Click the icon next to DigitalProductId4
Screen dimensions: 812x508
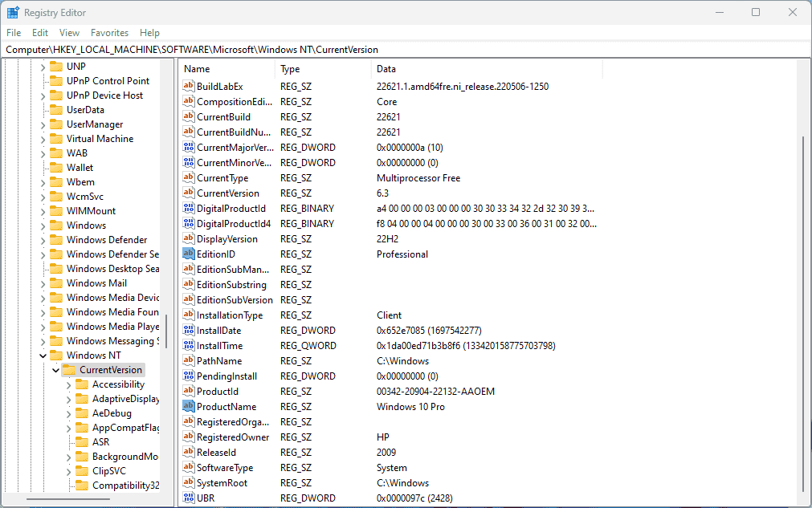tap(189, 223)
